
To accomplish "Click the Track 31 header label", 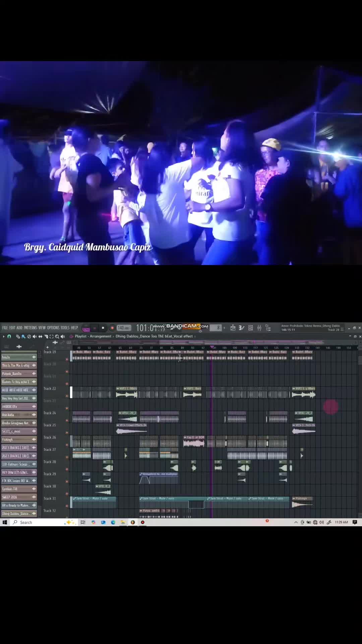I will [50, 498].
